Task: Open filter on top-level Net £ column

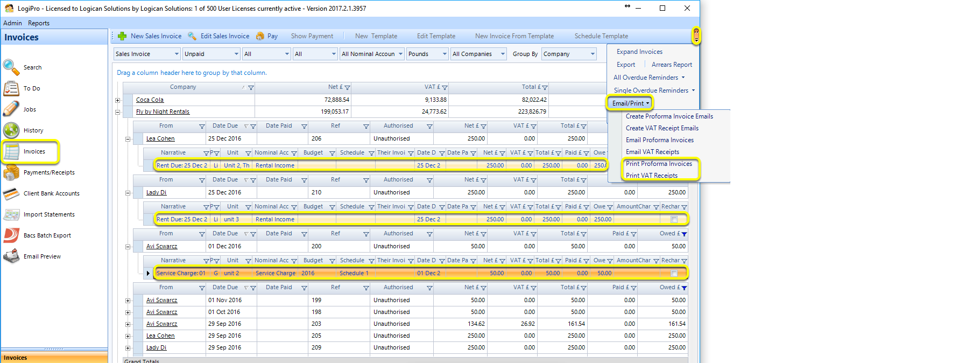Action: pyautogui.click(x=347, y=87)
